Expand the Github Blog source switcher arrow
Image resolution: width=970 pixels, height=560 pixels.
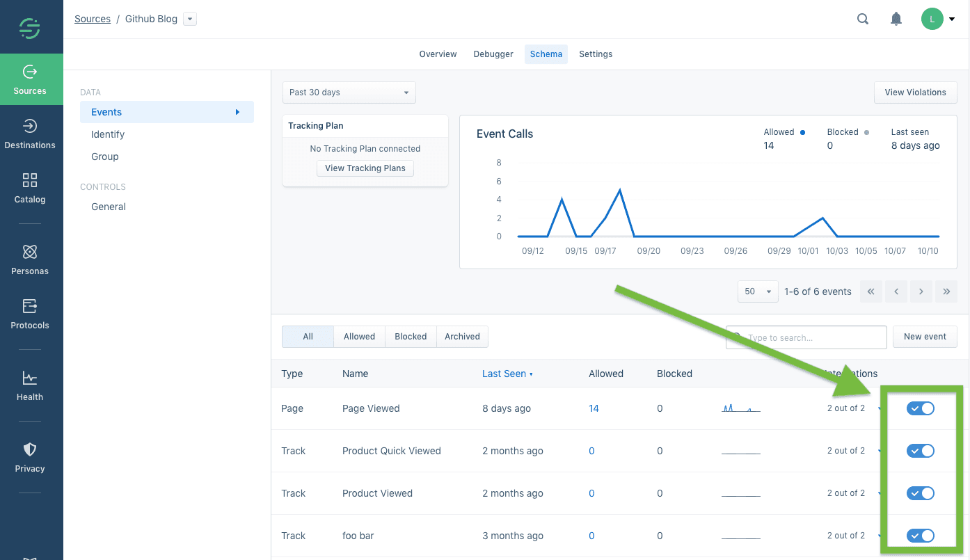(189, 19)
